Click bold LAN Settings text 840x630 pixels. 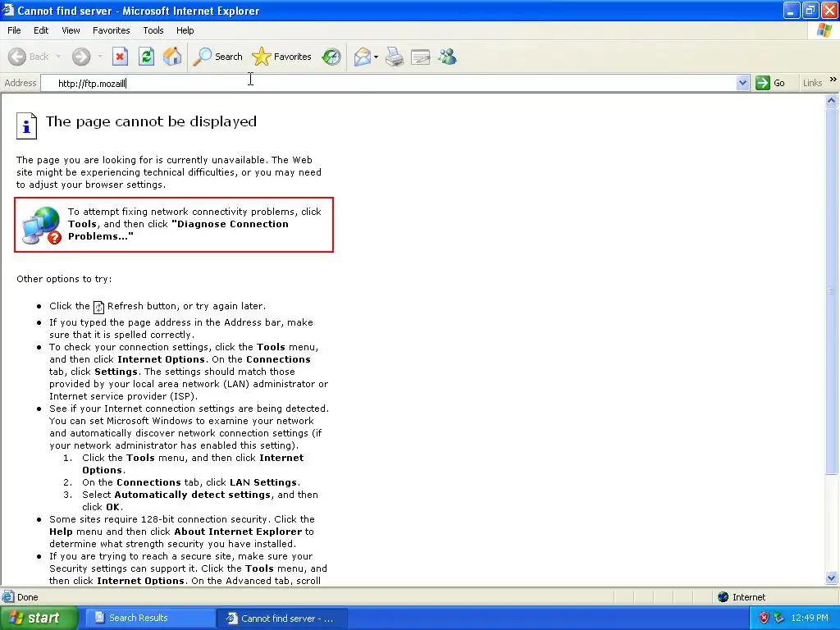tap(263, 482)
